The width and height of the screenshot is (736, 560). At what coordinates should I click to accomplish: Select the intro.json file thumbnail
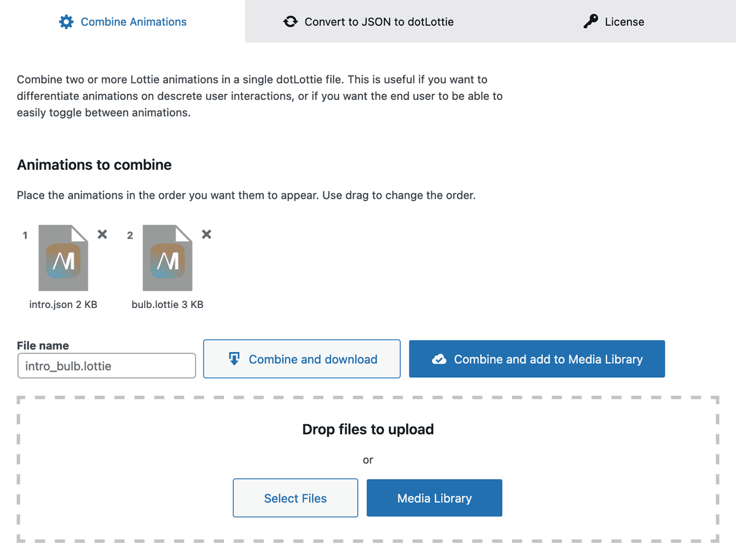tap(63, 258)
